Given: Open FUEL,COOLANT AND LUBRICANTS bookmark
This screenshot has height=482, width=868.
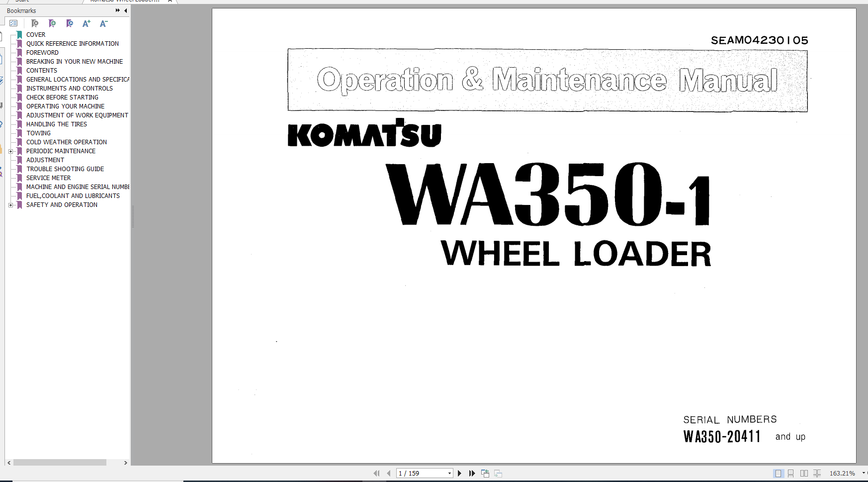Looking at the screenshot, I should click(73, 196).
